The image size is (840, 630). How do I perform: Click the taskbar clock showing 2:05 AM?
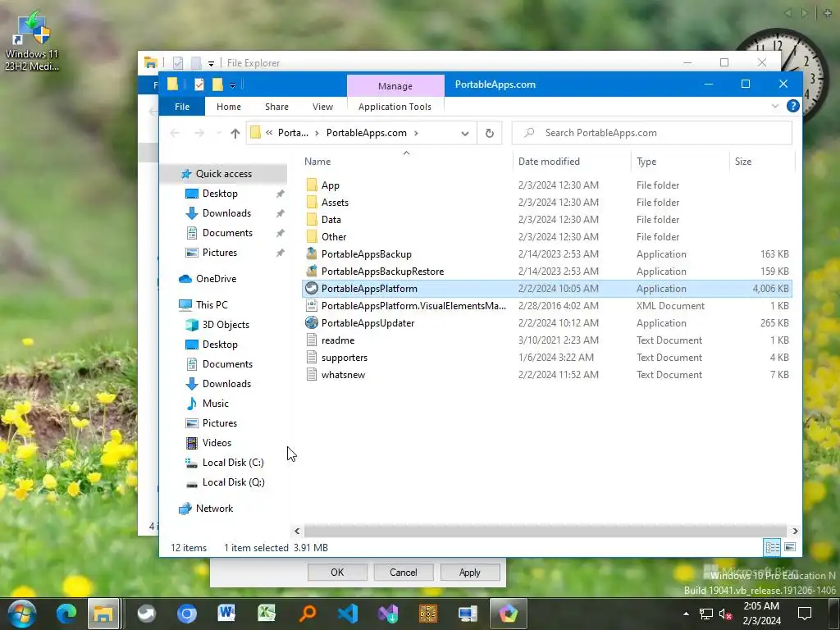[761, 614]
